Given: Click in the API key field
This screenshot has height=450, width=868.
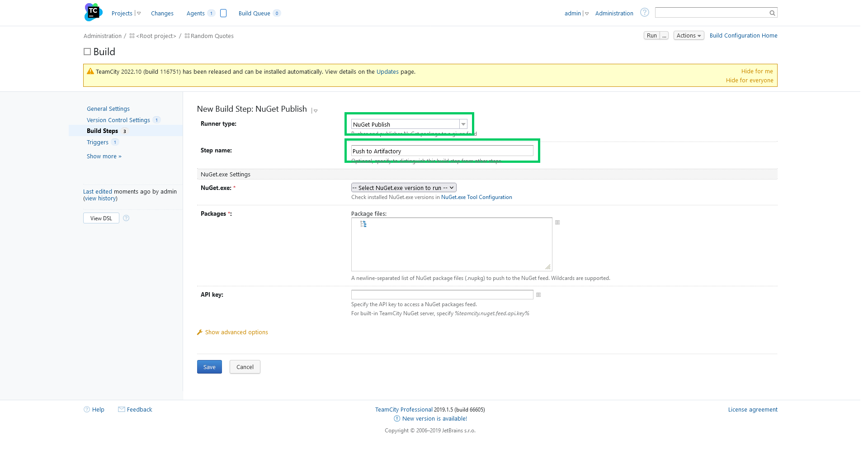Looking at the screenshot, I should 442,295.
